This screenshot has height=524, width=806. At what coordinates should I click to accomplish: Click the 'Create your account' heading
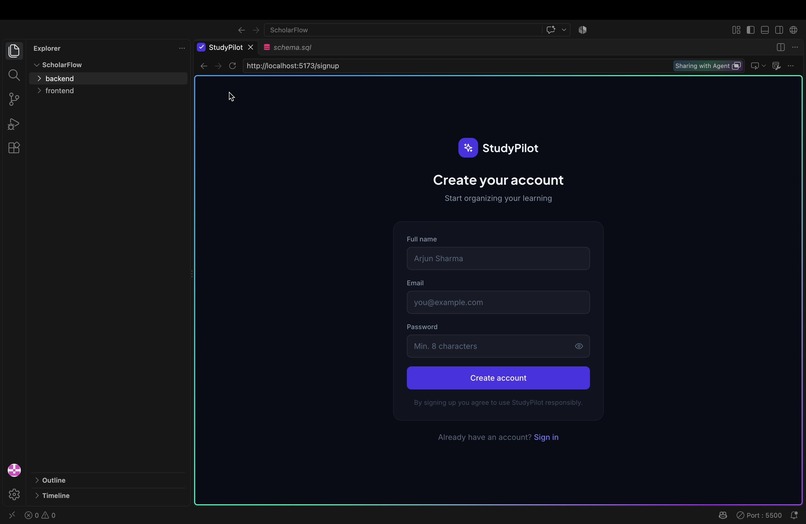498,179
